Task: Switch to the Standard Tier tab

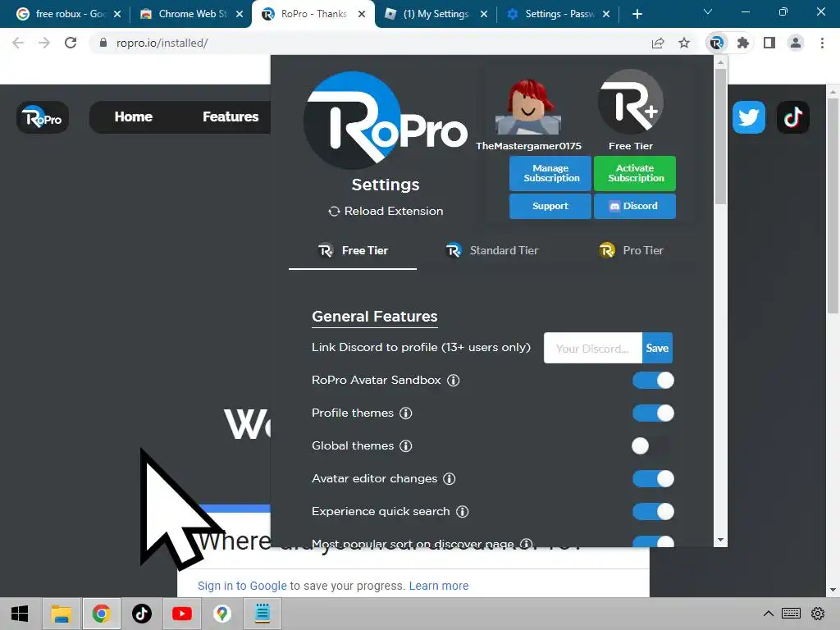Action: [492, 251]
